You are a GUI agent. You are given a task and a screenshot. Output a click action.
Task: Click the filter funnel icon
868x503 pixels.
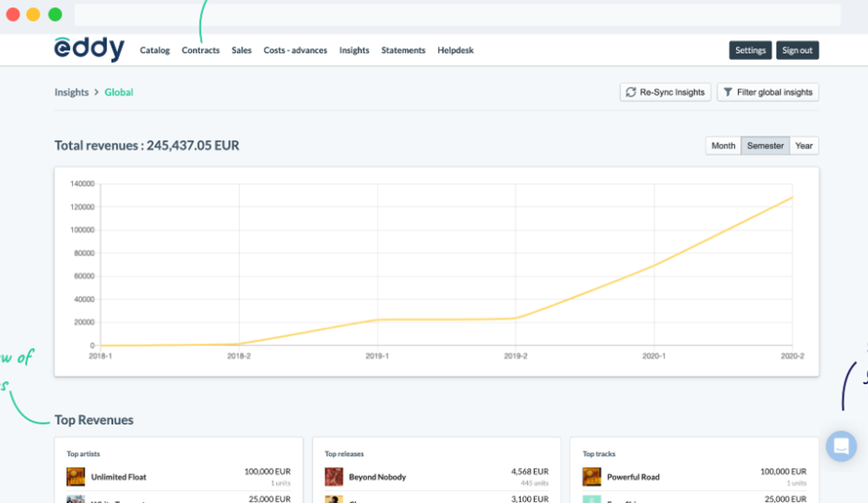727,92
